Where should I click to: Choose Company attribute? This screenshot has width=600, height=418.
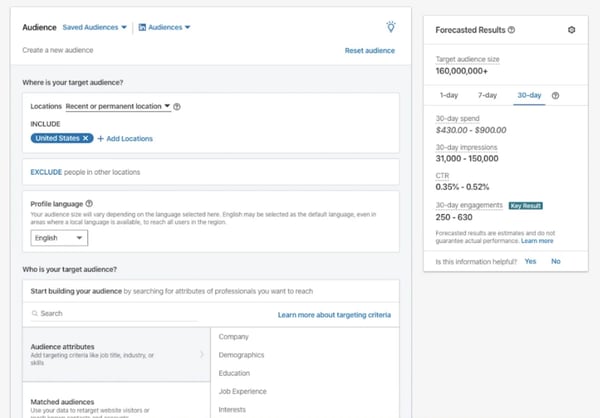(x=233, y=337)
